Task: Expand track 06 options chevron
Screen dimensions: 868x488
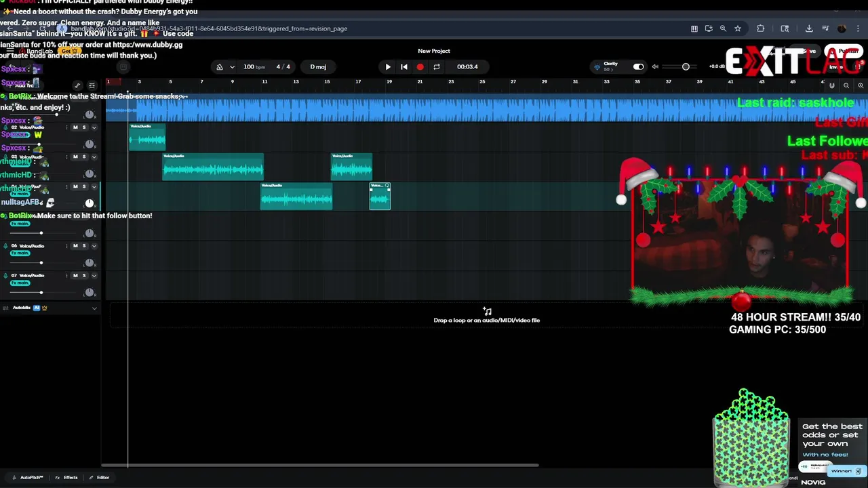Action: click(94, 245)
